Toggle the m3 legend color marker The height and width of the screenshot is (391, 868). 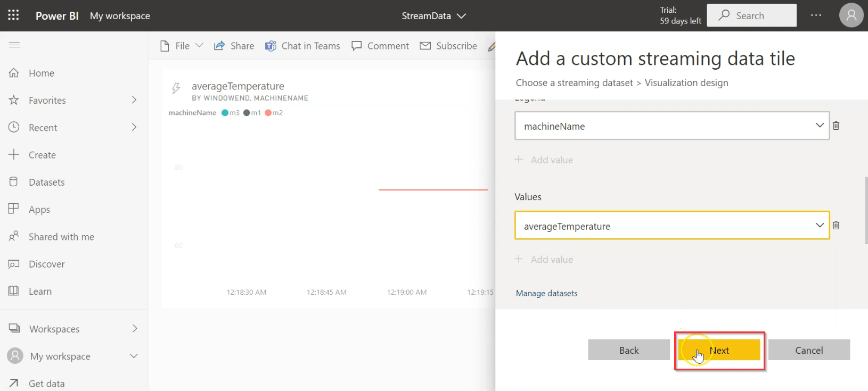click(x=225, y=113)
